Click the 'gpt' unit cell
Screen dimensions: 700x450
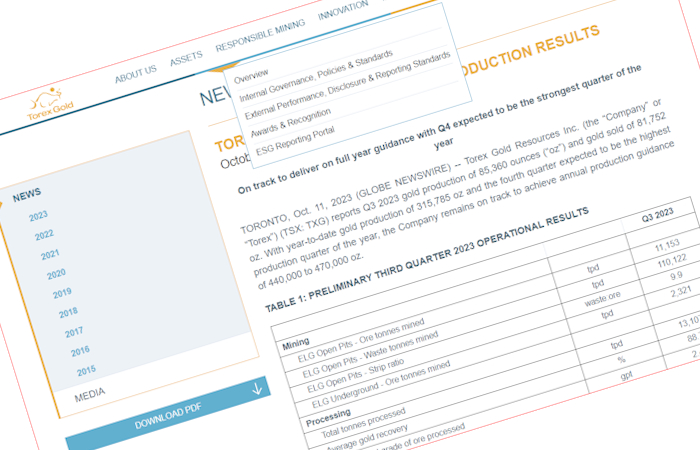(x=626, y=376)
